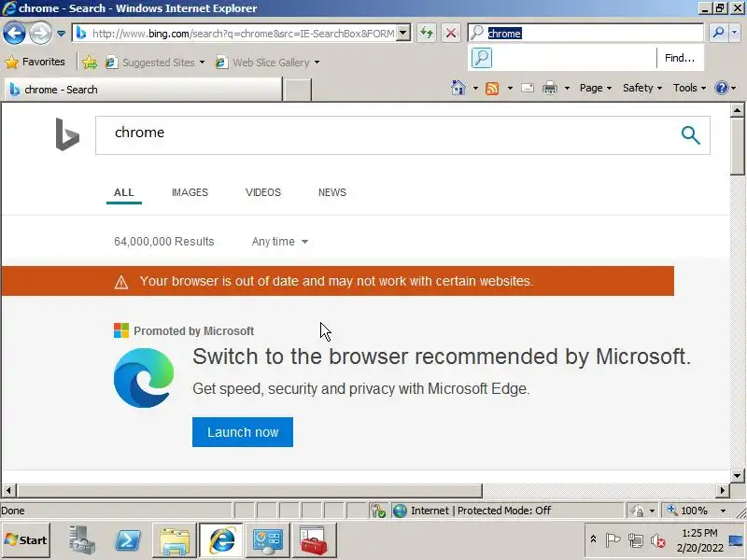Switch to IMAGES results tab

tap(190, 192)
